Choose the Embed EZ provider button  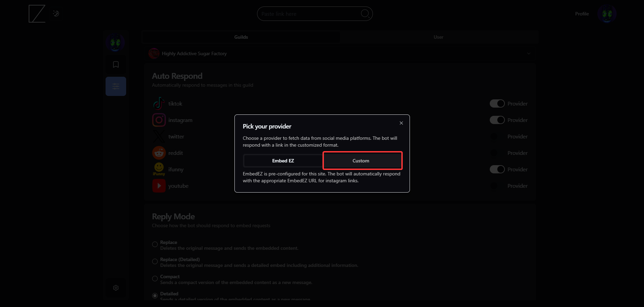coord(283,161)
